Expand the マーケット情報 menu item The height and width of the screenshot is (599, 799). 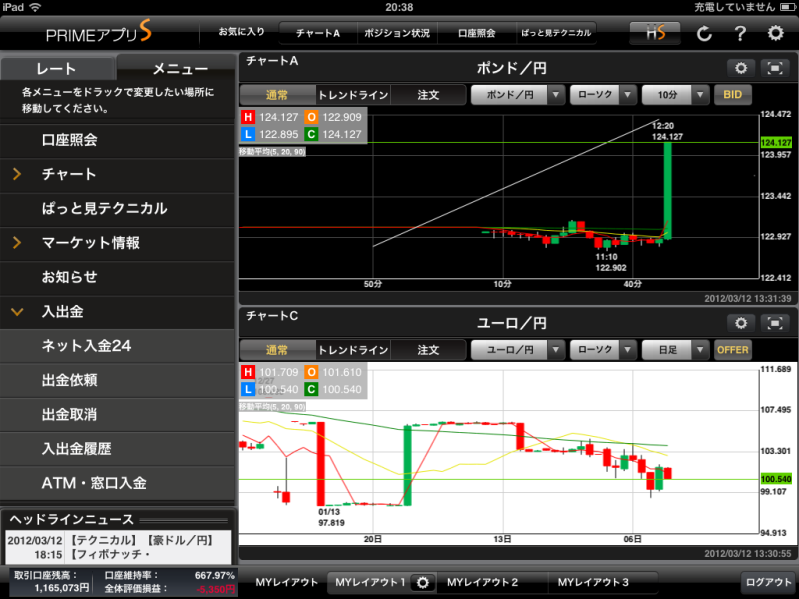(117, 243)
